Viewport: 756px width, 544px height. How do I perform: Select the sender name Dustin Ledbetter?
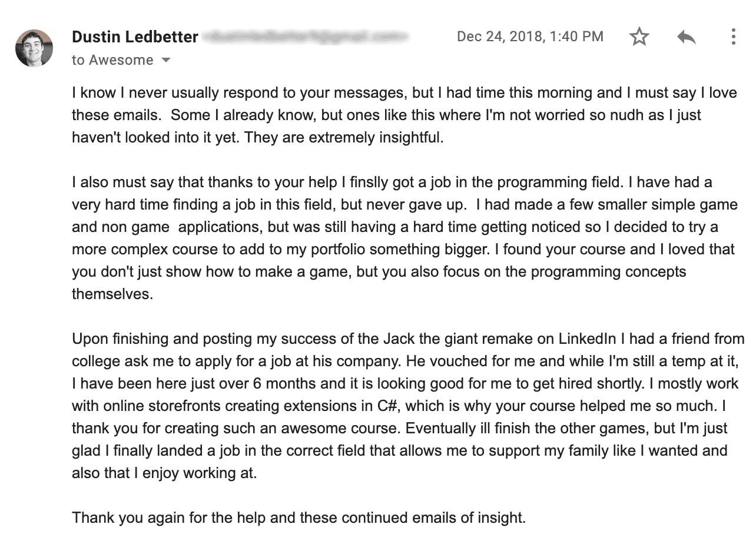tap(134, 36)
